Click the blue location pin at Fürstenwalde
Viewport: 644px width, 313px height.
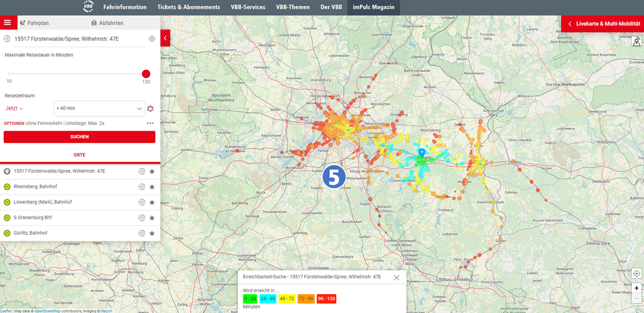[421, 154]
